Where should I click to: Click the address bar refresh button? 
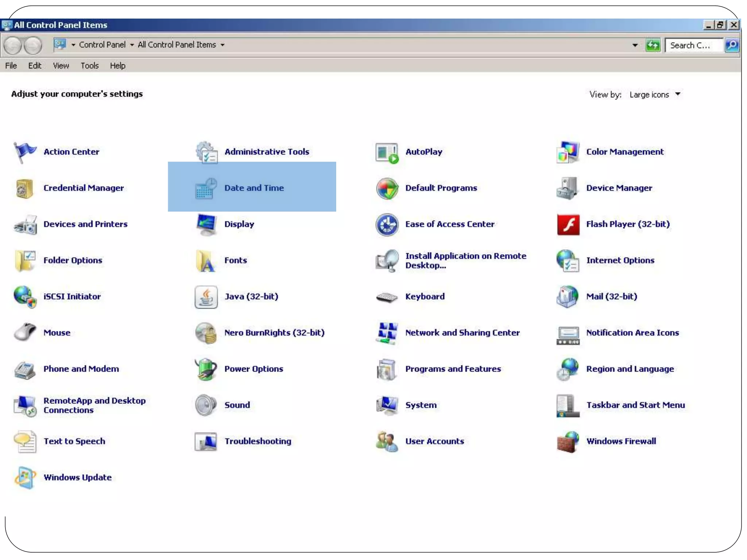653,45
